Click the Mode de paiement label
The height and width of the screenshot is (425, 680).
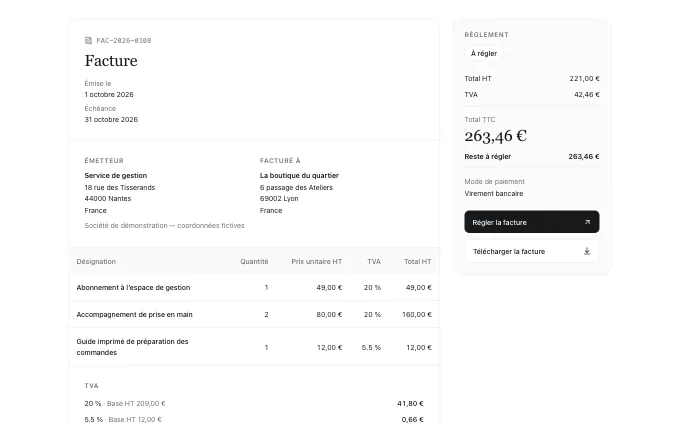(494, 182)
